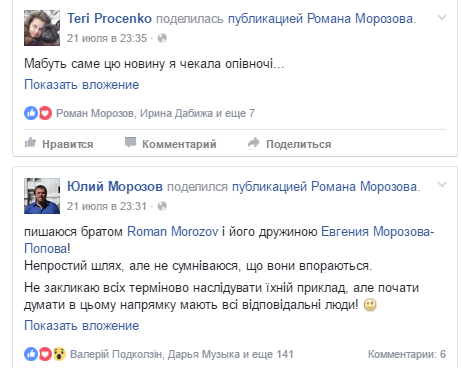Click the globe privacy icon beside 23:35
The width and height of the screenshot is (462, 368).
pyautogui.click(x=162, y=38)
